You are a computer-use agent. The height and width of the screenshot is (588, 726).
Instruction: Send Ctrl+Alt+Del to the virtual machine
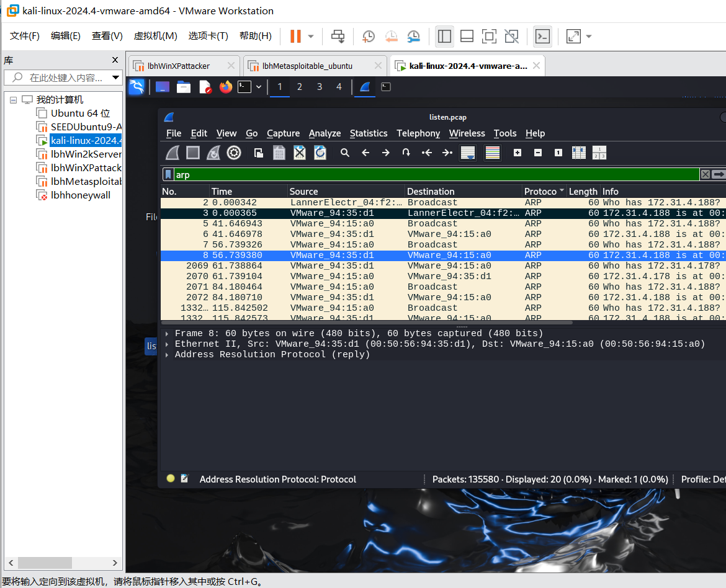[338, 36]
